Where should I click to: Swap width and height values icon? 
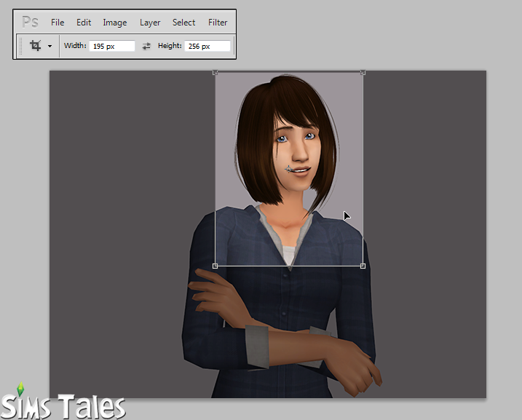point(146,46)
